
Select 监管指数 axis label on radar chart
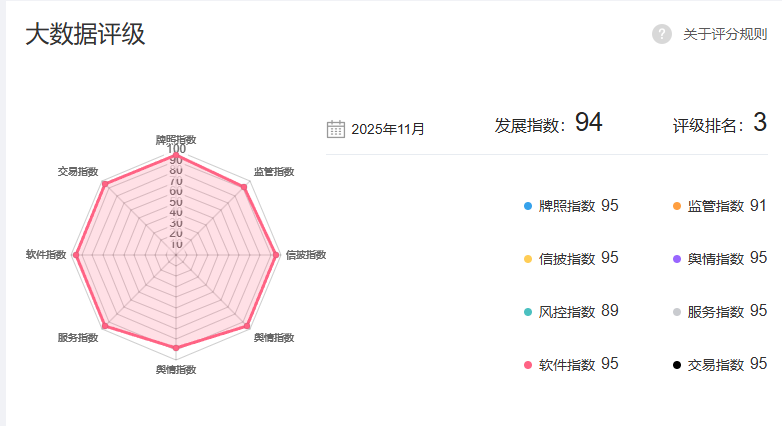(274, 172)
